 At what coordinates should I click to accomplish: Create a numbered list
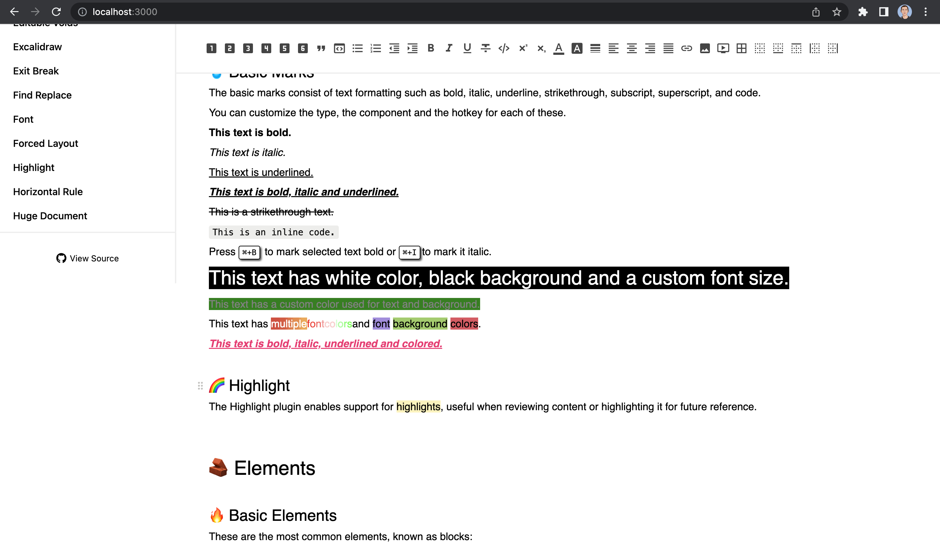(376, 48)
